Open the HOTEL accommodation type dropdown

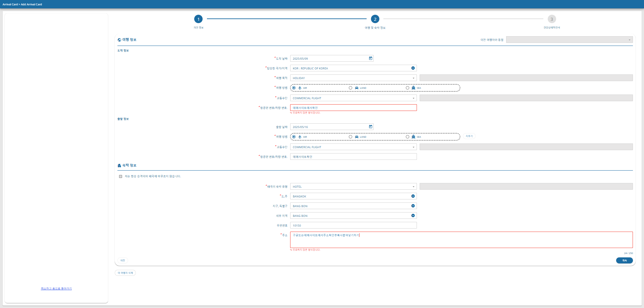coord(354,186)
